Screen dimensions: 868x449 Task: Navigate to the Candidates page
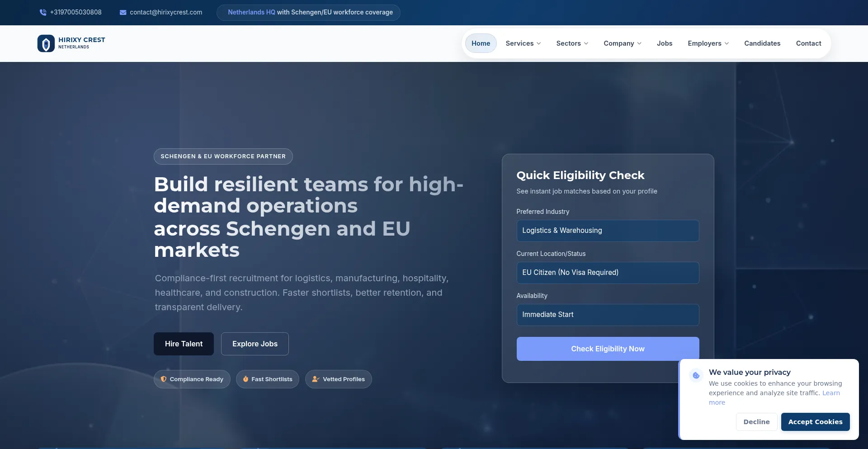762,43
